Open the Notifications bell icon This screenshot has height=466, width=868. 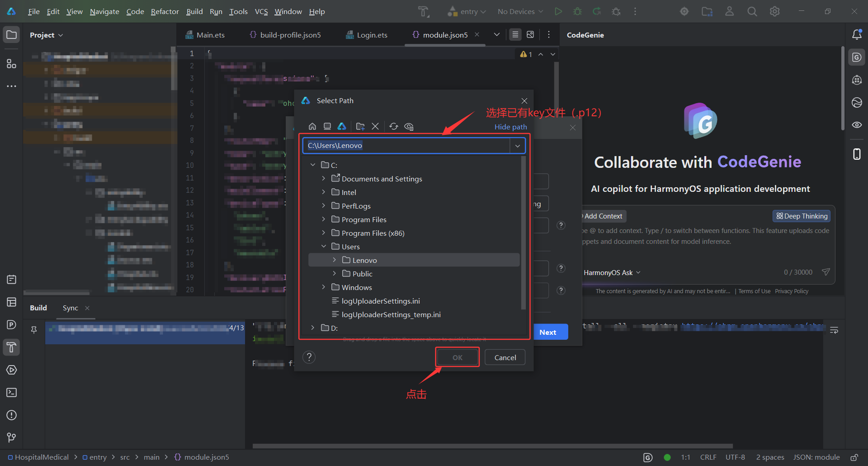(x=857, y=34)
